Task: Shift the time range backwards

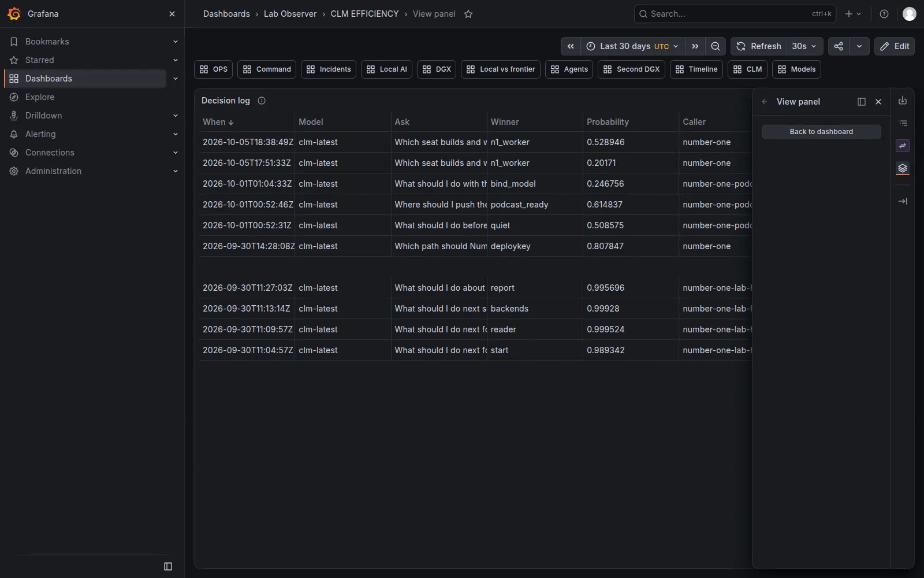Action: pos(571,46)
